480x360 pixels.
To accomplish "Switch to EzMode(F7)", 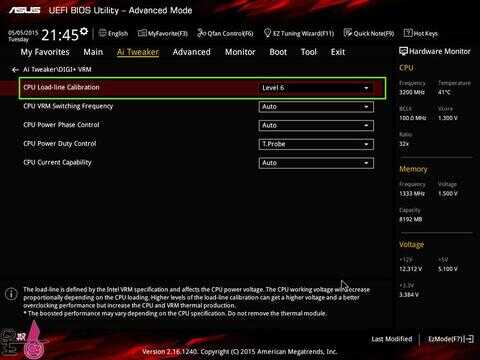I will click(451, 339).
